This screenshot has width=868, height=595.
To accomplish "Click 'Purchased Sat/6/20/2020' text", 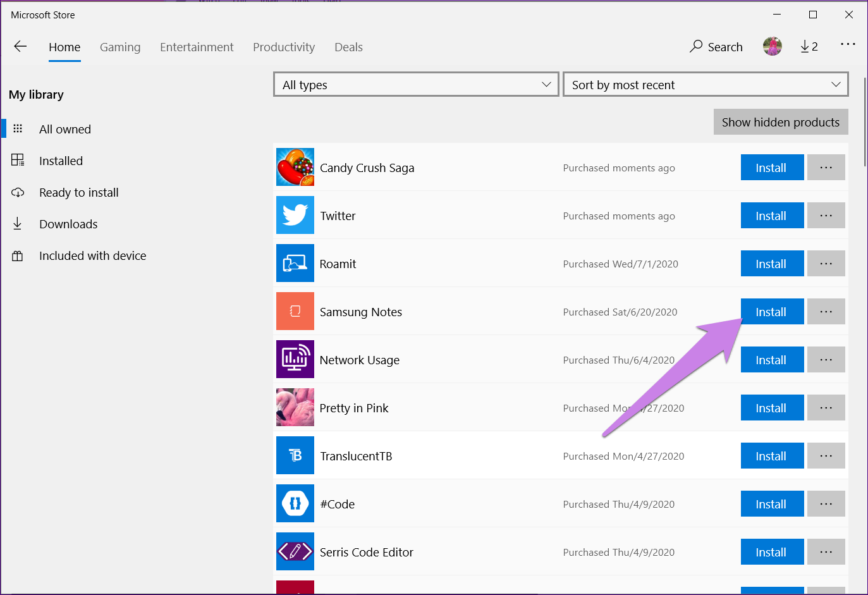I will click(620, 312).
